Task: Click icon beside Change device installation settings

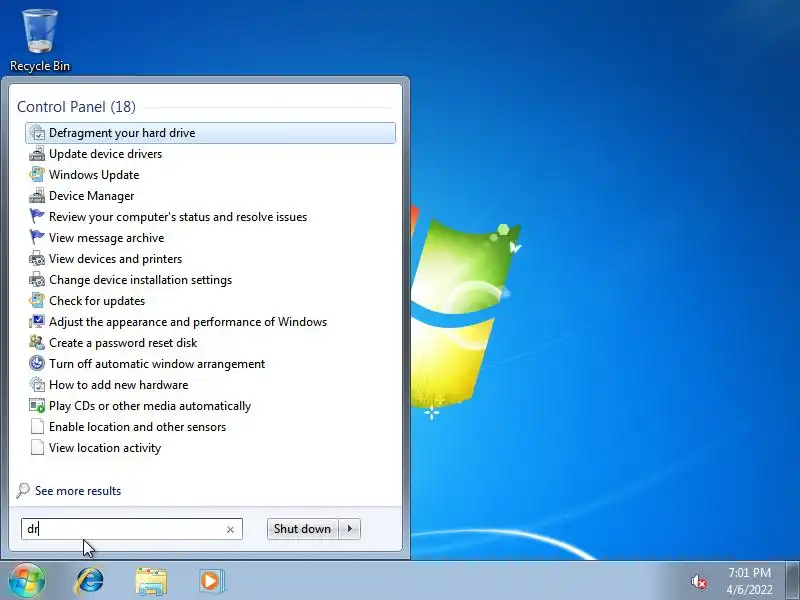Action: (37, 280)
